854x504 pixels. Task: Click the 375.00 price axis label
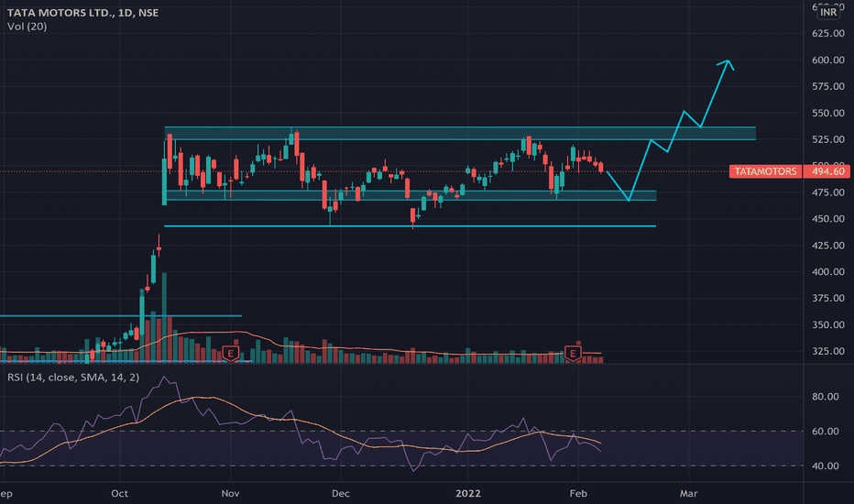tap(827, 298)
